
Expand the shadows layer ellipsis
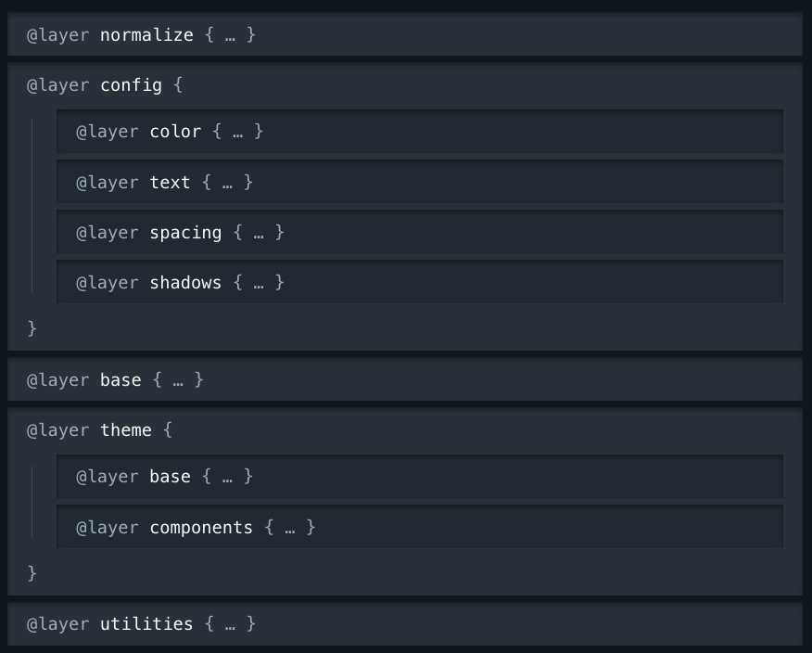pos(259,283)
